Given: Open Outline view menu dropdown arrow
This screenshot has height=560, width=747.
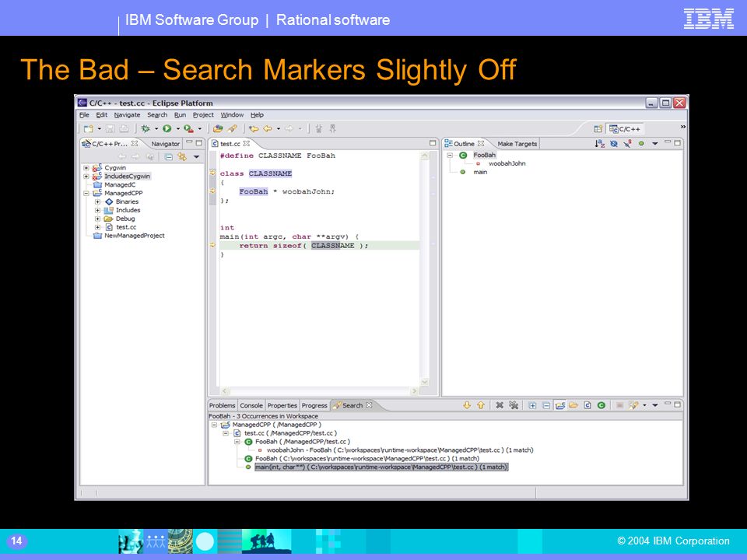Looking at the screenshot, I should 655,143.
